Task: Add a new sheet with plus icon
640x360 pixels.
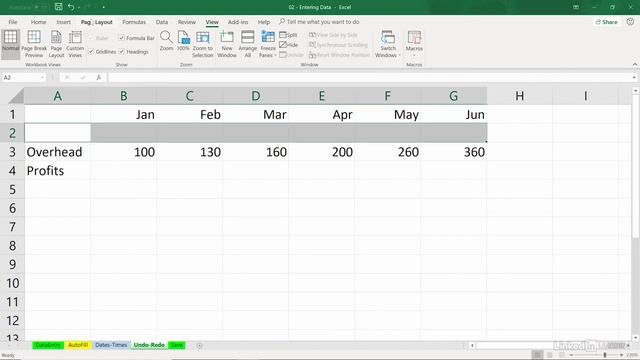Action: (199, 346)
